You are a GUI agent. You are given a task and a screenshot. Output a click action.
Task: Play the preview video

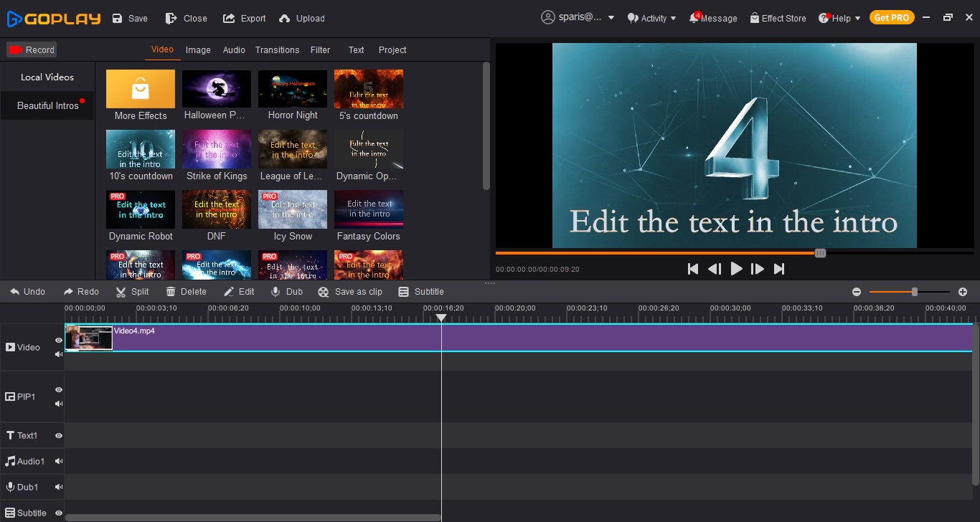point(736,269)
